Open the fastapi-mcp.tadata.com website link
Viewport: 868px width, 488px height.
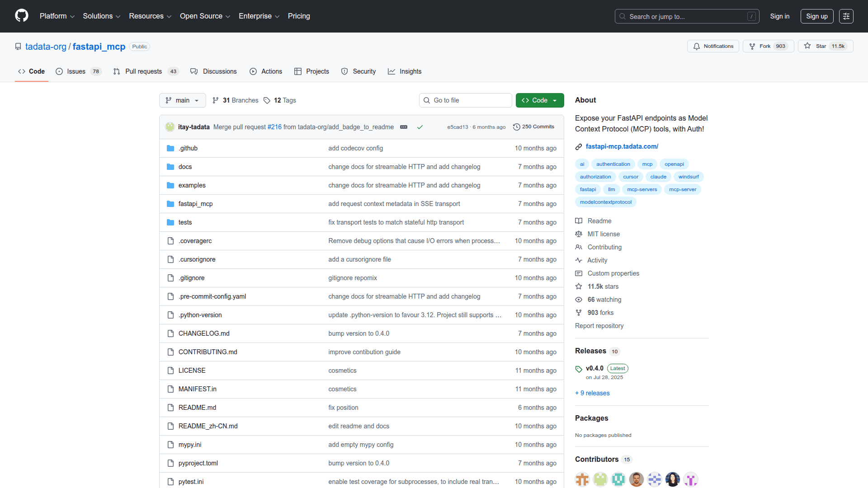click(622, 146)
